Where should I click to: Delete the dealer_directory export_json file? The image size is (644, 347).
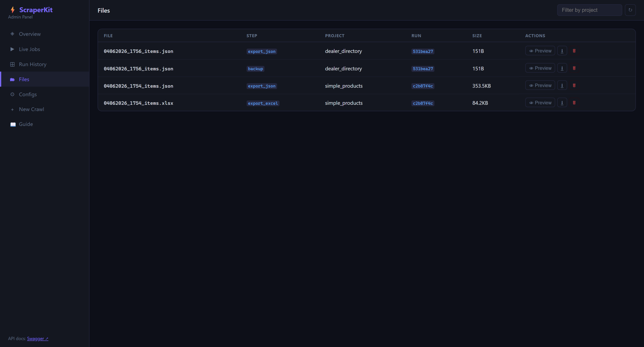(574, 51)
